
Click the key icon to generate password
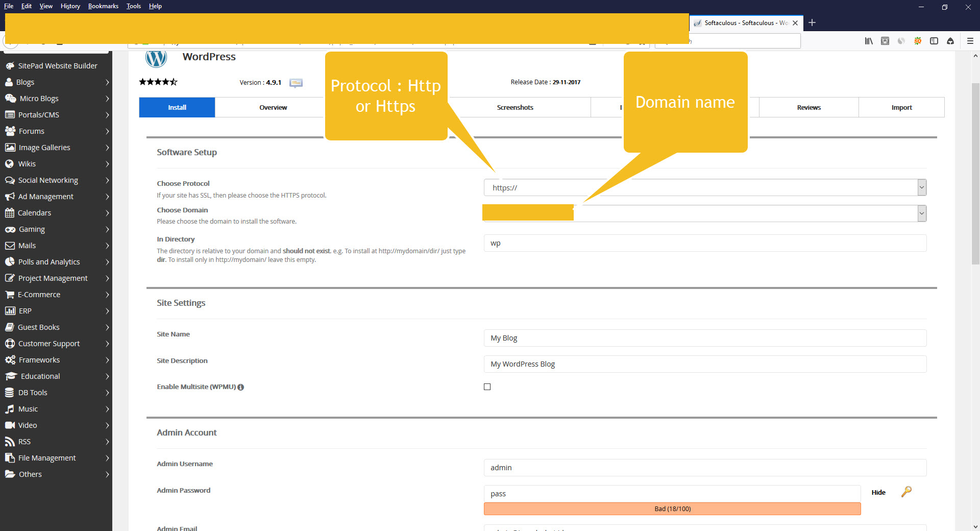click(906, 492)
